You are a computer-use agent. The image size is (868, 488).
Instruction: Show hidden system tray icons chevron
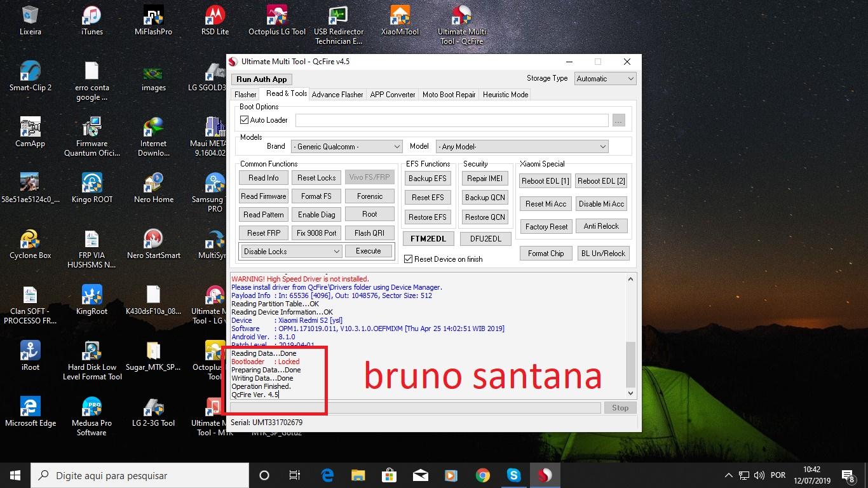728,475
